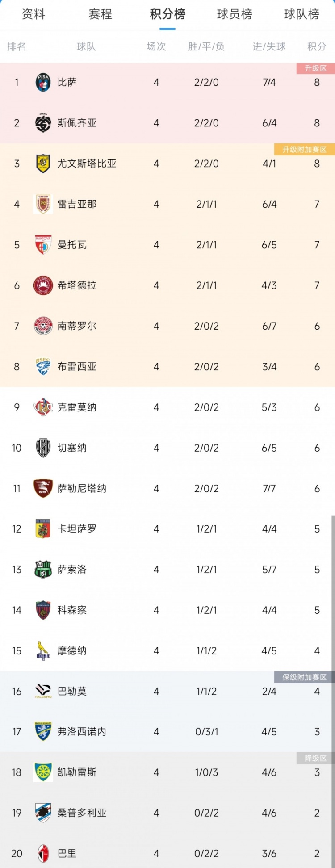
Task: Click the Sampdoria team crest icon
Action: (x=43, y=813)
